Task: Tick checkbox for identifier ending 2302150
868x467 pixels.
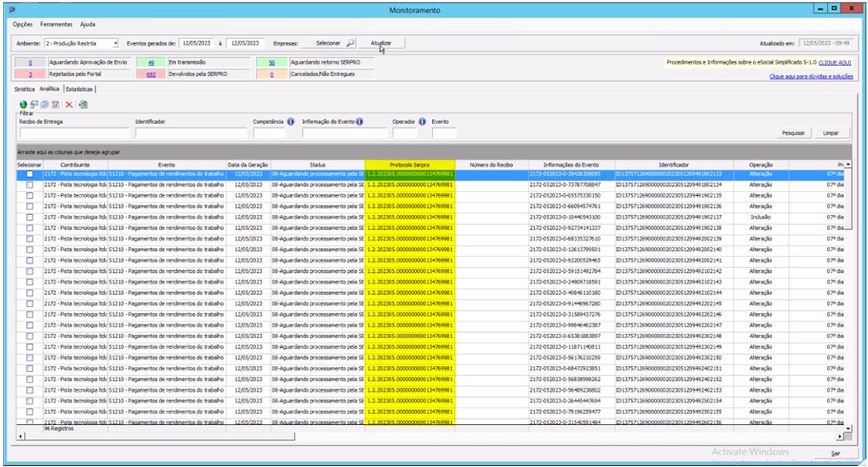Action: click(30, 358)
